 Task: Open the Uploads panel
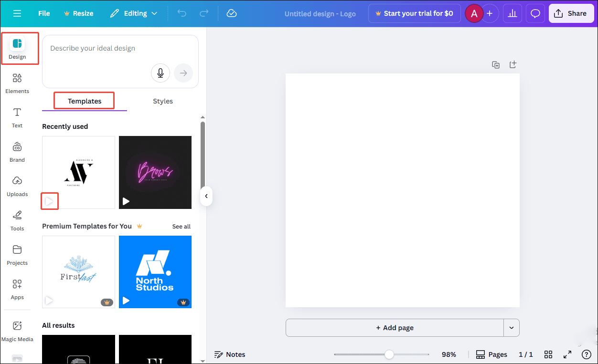pos(17,186)
